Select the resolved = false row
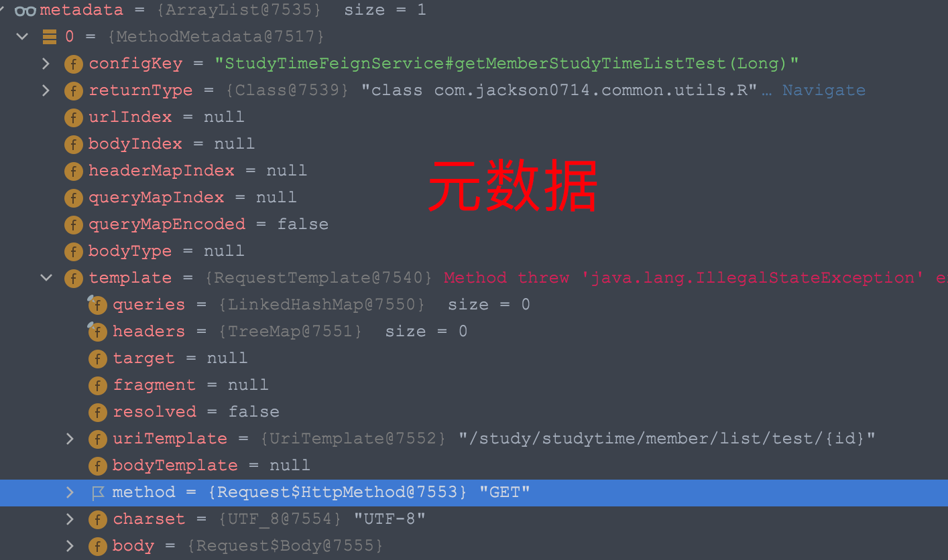Screen dimensions: 948x560 [474, 412]
